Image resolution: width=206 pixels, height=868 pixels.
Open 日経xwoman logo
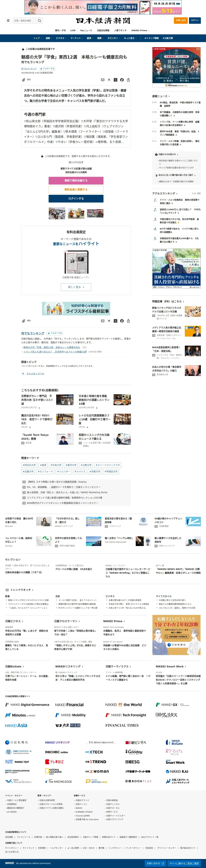click(97, 771)
